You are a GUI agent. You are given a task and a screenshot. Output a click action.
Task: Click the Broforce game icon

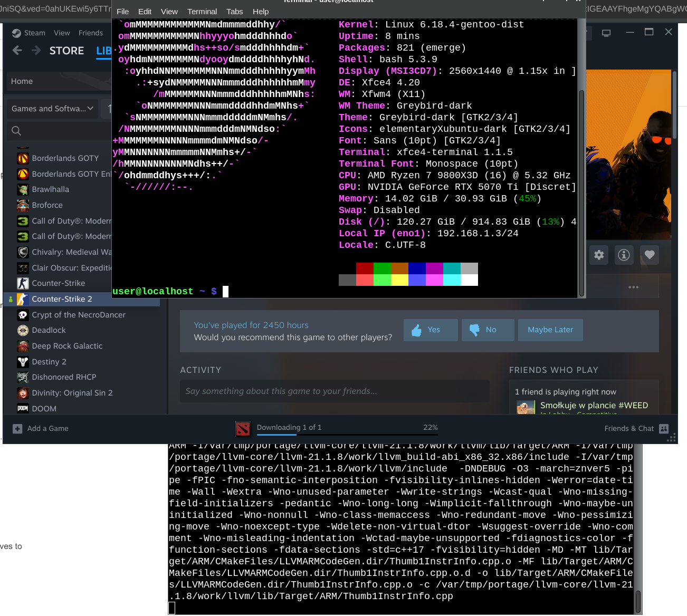click(23, 205)
